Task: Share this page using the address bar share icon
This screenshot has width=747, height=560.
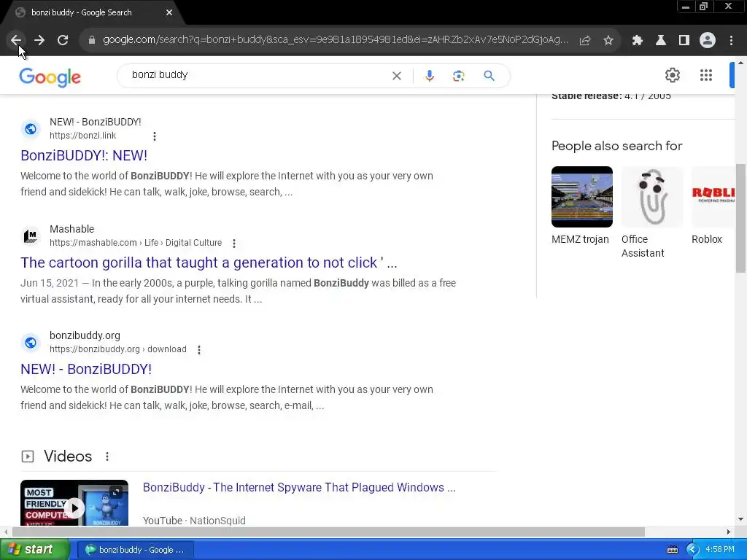Action: tap(585, 40)
